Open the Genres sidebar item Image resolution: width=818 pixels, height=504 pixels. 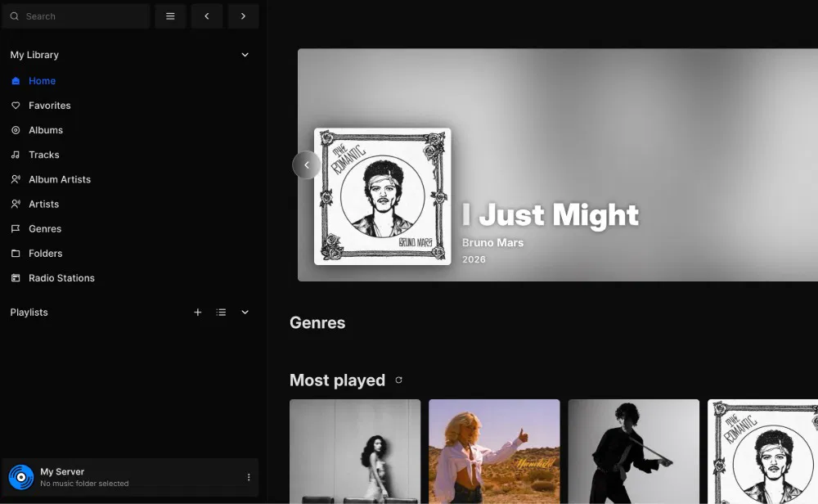pyautogui.click(x=45, y=229)
